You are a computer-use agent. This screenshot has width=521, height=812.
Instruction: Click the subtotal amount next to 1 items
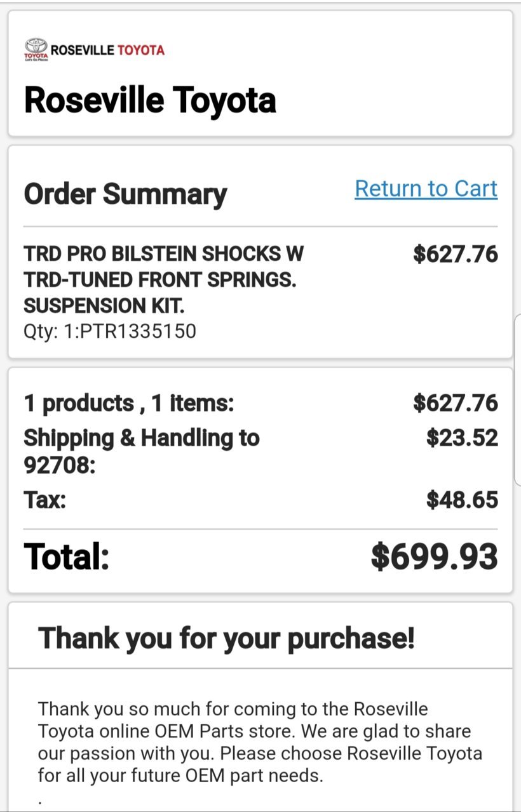coord(456,403)
